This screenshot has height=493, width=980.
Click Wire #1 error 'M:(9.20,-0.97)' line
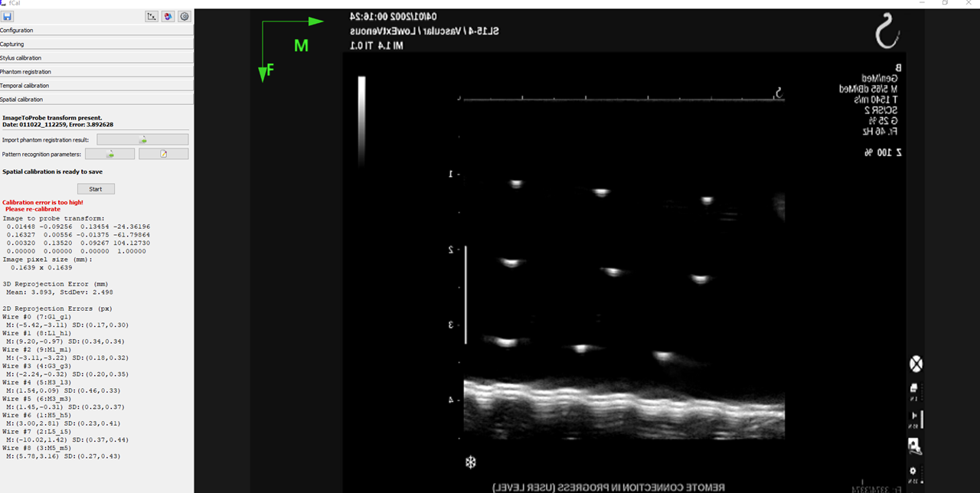click(64, 341)
